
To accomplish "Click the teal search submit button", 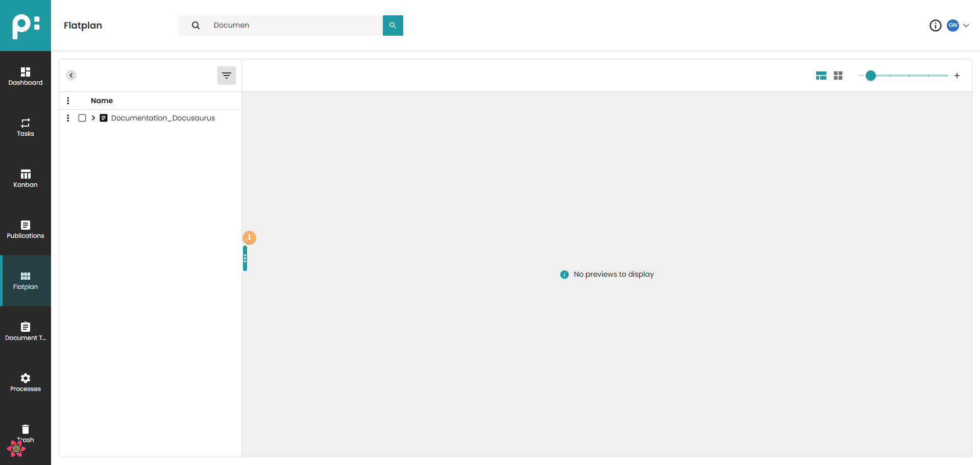I will (x=393, y=26).
